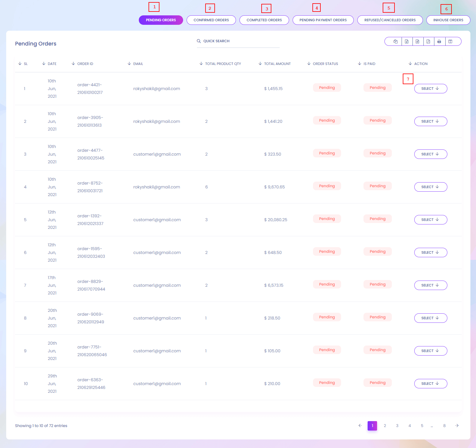Export orders as CSV text file icon
Viewport: 476px width, 448px height.
click(417, 42)
